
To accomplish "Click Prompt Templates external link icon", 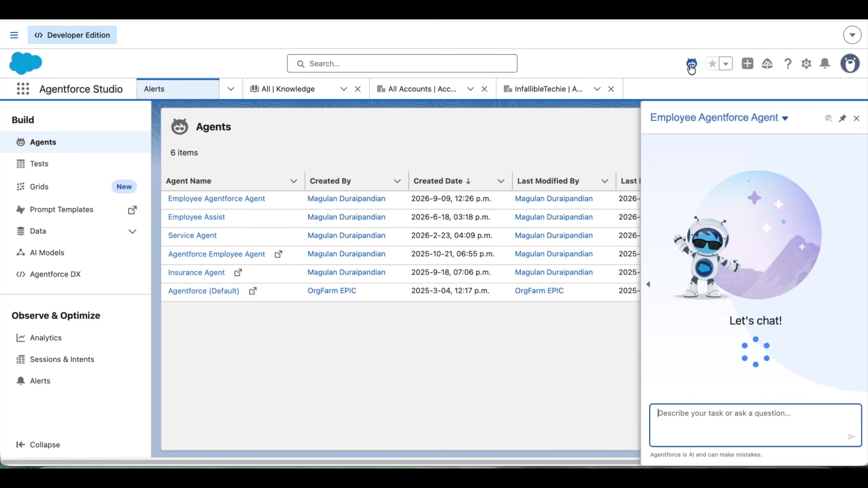I will (x=132, y=210).
